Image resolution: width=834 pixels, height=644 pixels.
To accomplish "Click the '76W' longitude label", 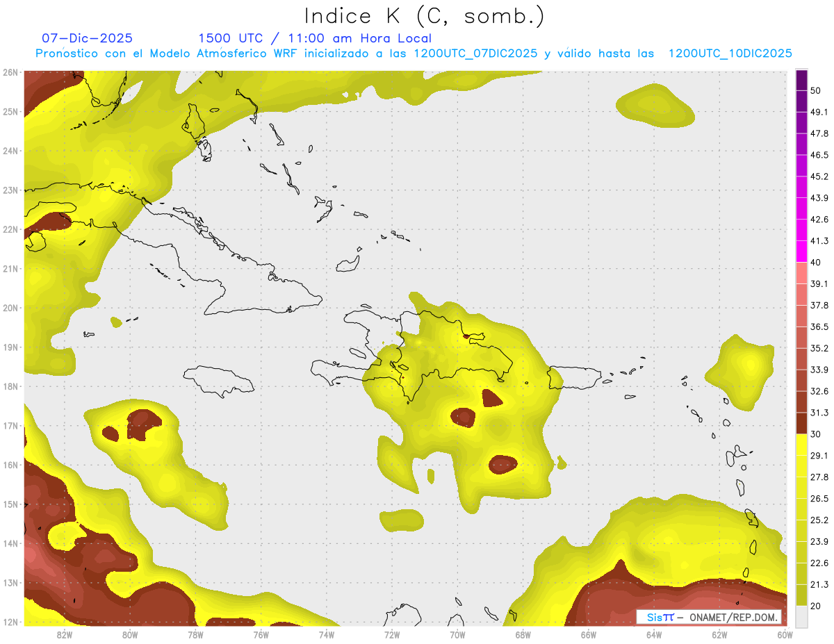I will 261,634.
